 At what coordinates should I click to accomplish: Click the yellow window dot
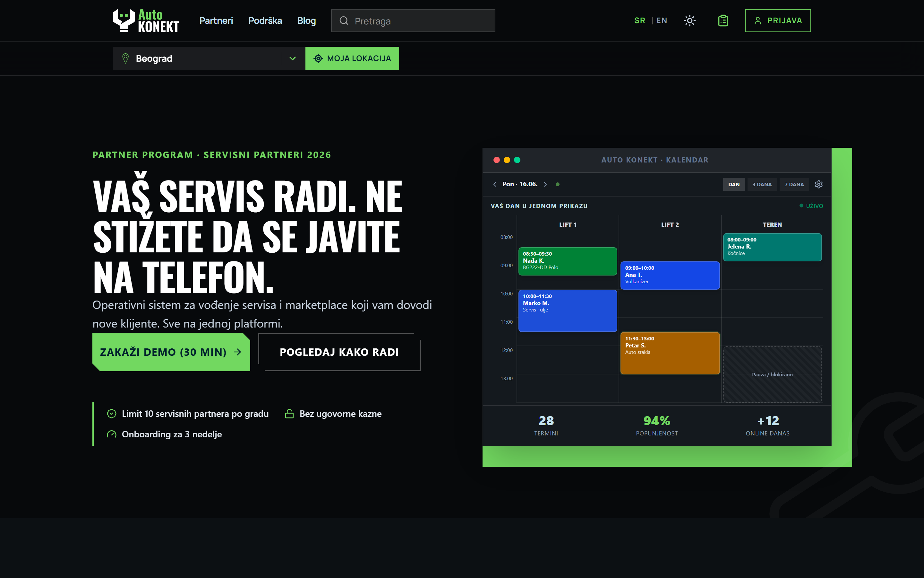point(507,160)
